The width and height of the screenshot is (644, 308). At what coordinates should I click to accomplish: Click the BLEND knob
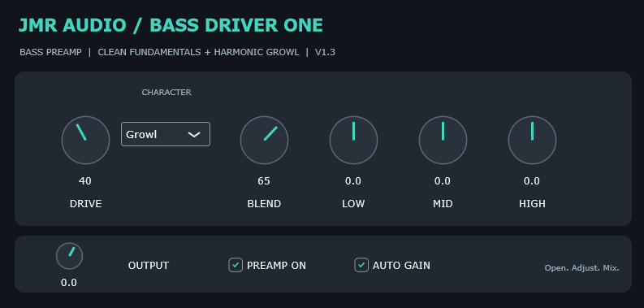(264, 141)
